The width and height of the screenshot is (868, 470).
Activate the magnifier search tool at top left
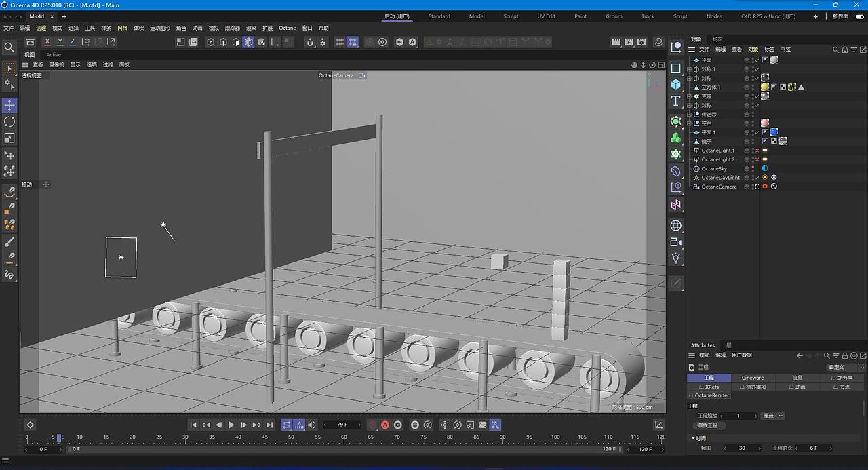tap(9, 48)
